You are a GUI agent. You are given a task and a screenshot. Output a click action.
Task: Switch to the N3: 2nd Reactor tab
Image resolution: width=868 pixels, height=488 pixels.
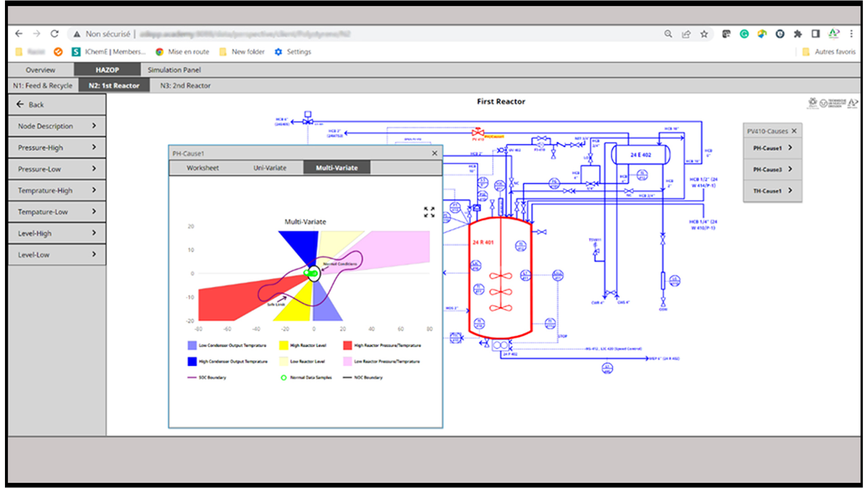(x=185, y=85)
